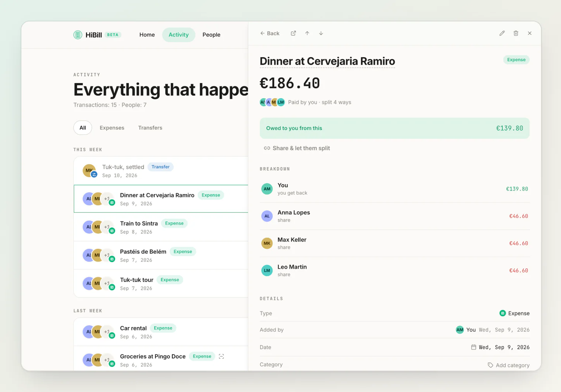This screenshot has height=392, width=561.
Task: Open the Tuk-tuk, settled transfer row
Action: coord(161,171)
